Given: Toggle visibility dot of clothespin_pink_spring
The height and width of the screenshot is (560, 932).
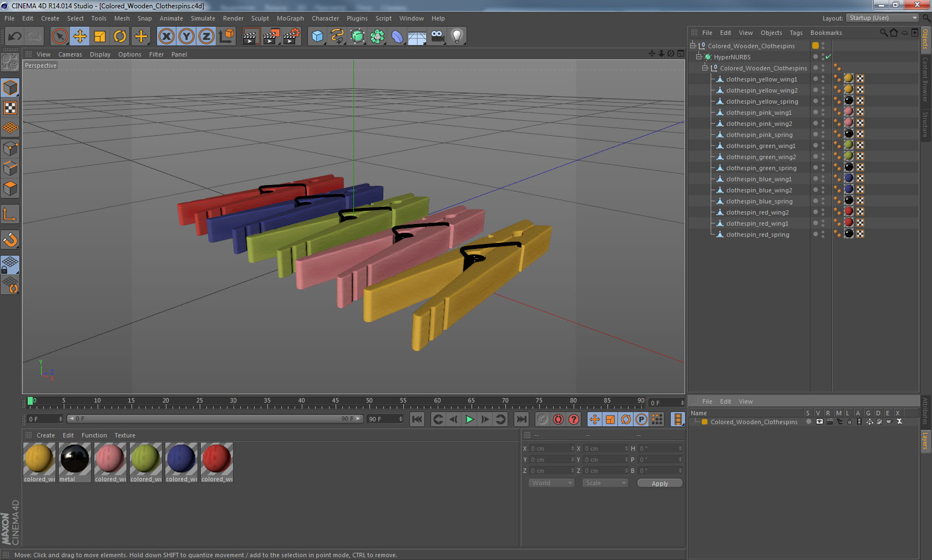Looking at the screenshot, I should coord(823,133).
